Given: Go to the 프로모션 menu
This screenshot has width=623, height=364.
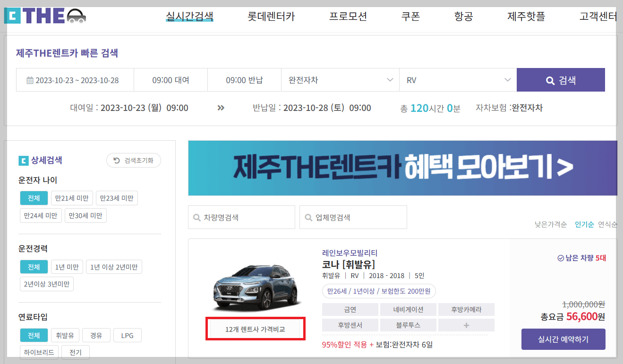Looking at the screenshot, I should tap(348, 17).
